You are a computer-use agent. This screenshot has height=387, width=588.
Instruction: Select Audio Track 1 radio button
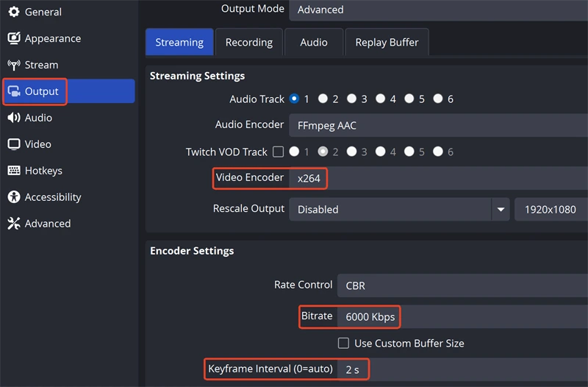[295, 99]
